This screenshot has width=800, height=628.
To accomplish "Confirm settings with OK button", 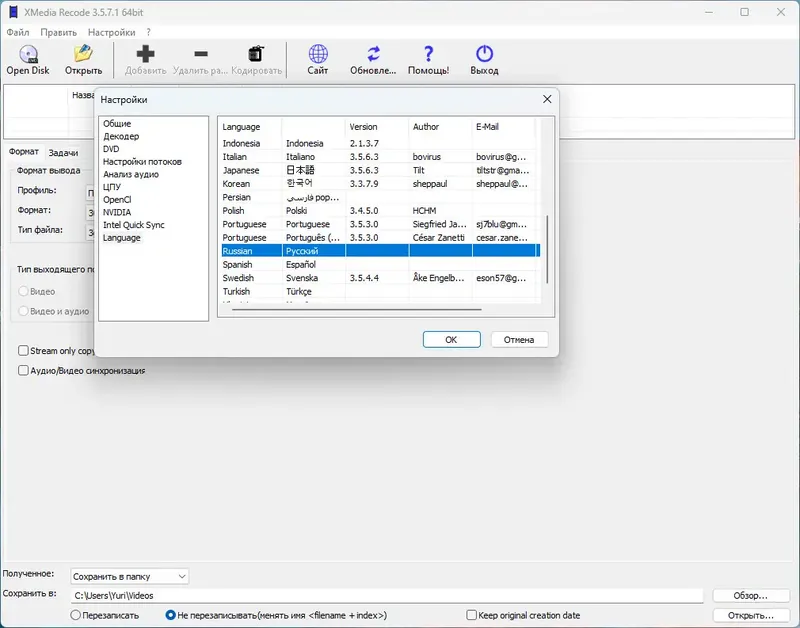I will [452, 340].
